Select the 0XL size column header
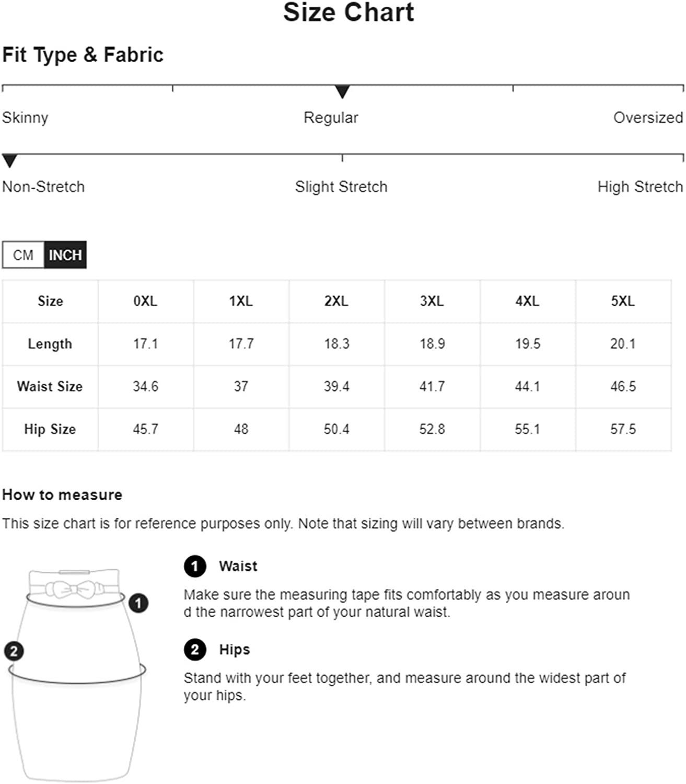Viewport: 686px width, 784px height. (145, 301)
